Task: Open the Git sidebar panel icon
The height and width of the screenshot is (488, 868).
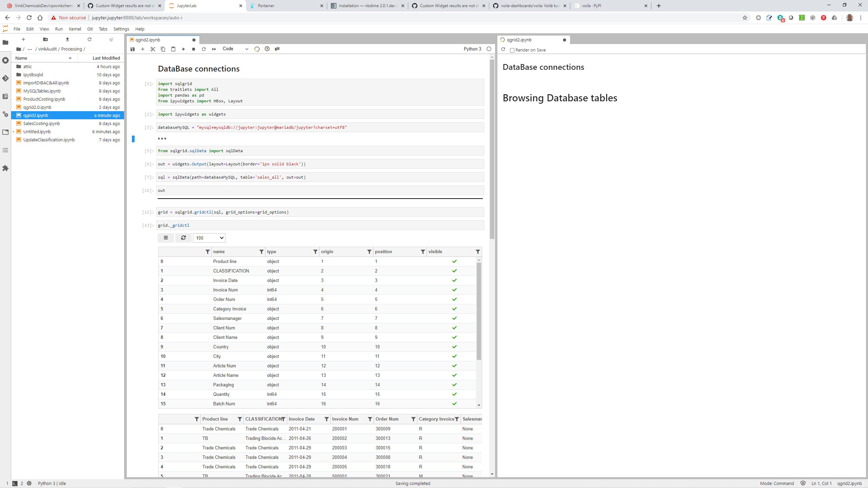Action: pyautogui.click(x=5, y=78)
